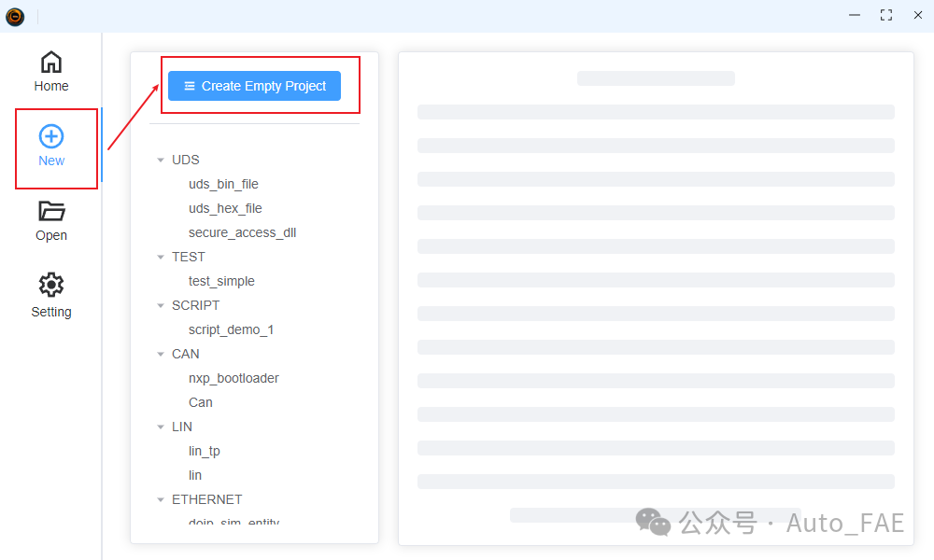Click the application logo in title bar
934x560 pixels.
pos(15,17)
